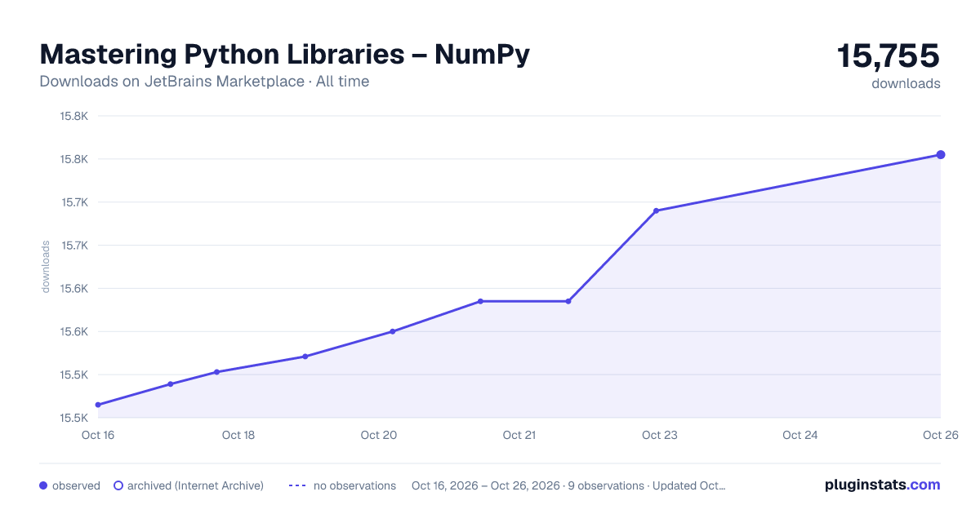This screenshot has width=980, height=514.
Task: Click the rotated downloads y-axis label
Action: (46, 267)
